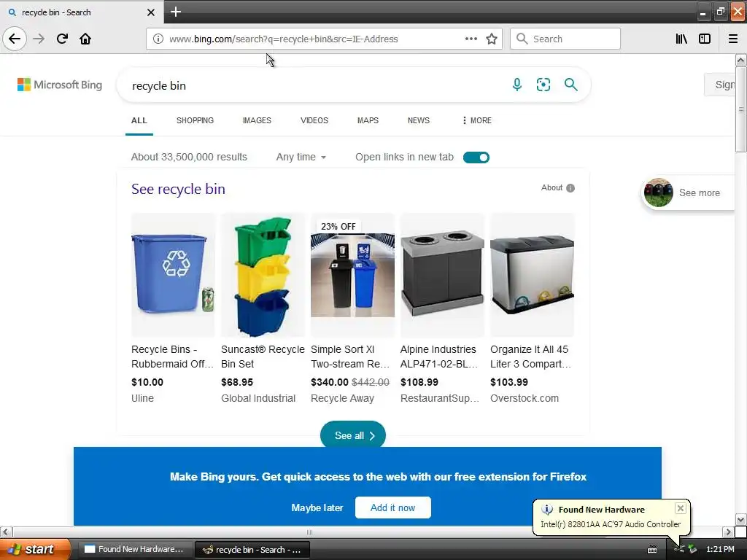Viewport: 747px width, 560px height.
Task: Open Bing visual search camera icon
Action: [543, 85]
